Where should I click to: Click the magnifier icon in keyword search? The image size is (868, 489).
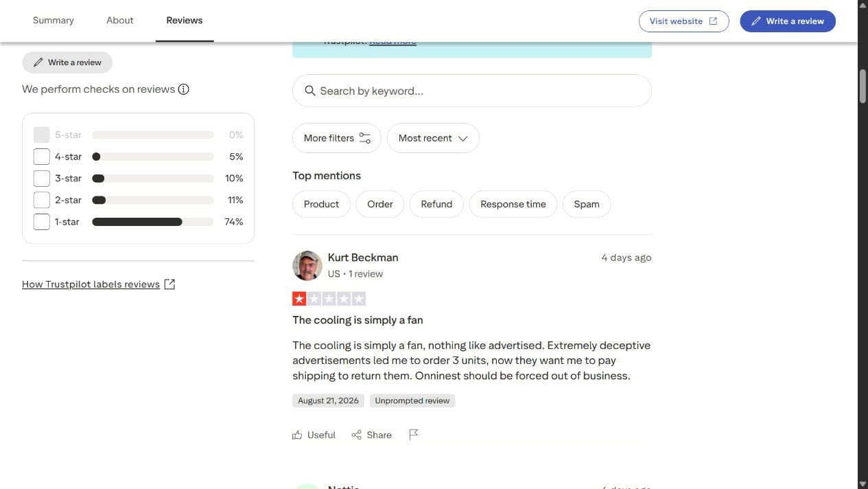point(310,91)
